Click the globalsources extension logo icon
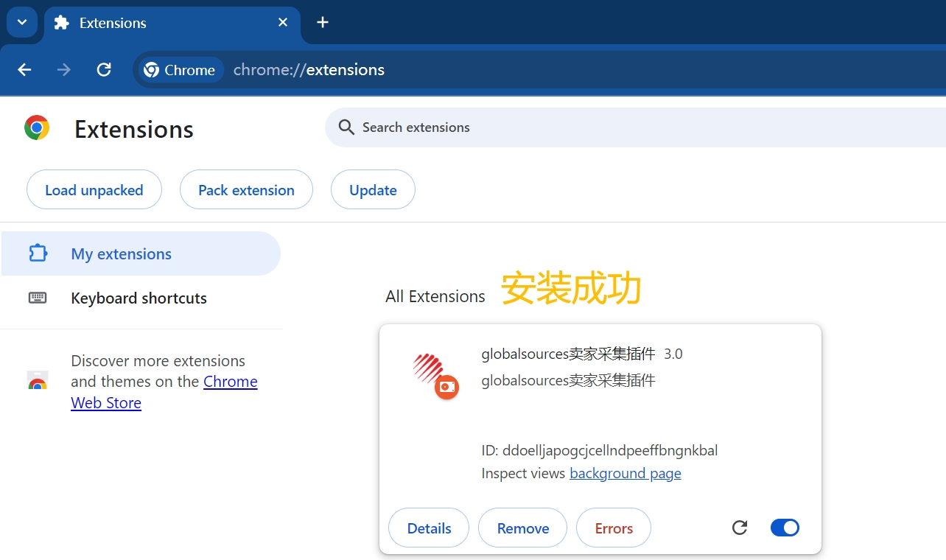 tap(435, 376)
